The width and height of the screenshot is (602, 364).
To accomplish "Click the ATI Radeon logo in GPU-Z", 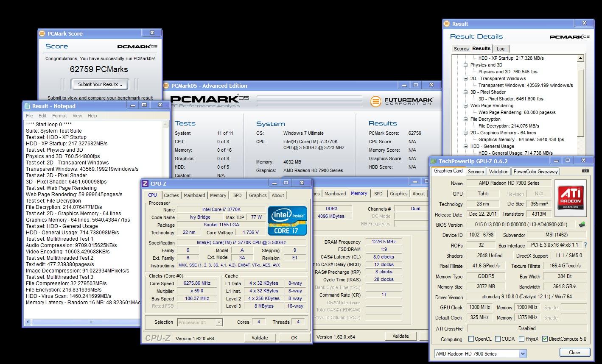I will [x=571, y=197].
